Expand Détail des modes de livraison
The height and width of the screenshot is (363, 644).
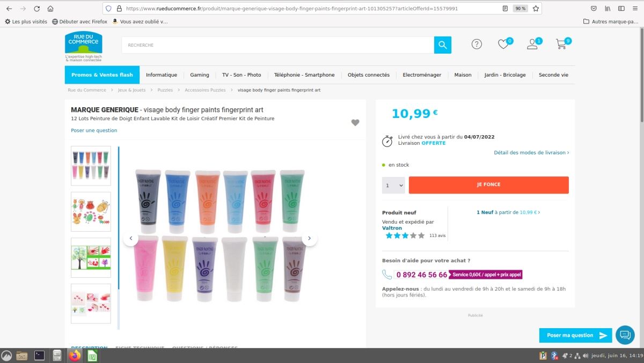pos(531,152)
